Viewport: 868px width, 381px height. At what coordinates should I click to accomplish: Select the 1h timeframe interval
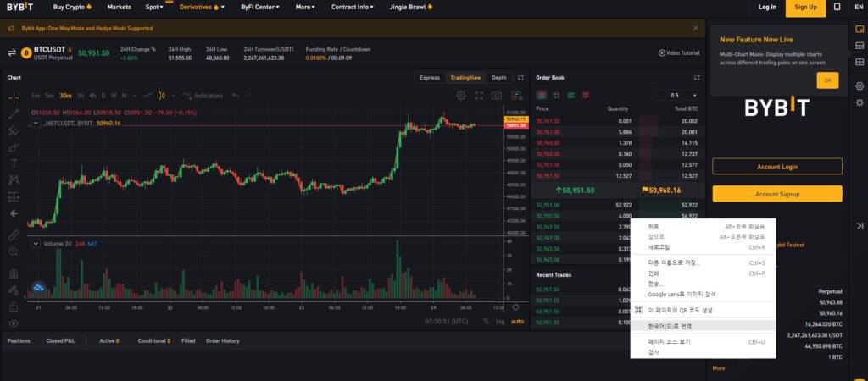(81, 96)
